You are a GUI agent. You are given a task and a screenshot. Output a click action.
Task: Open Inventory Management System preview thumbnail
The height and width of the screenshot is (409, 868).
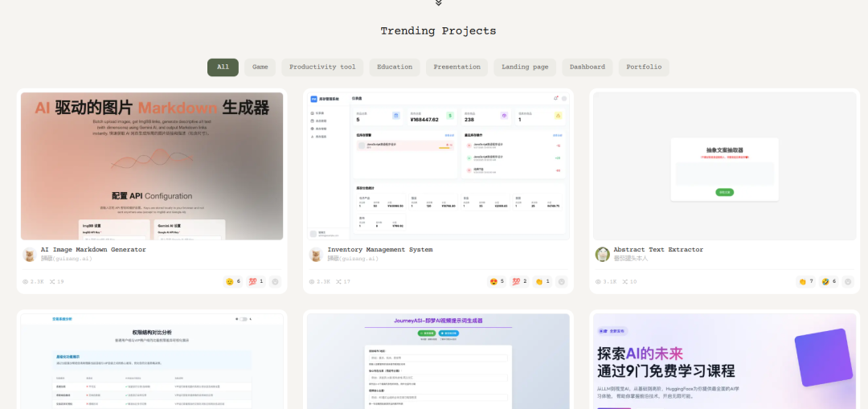click(x=438, y=166)
